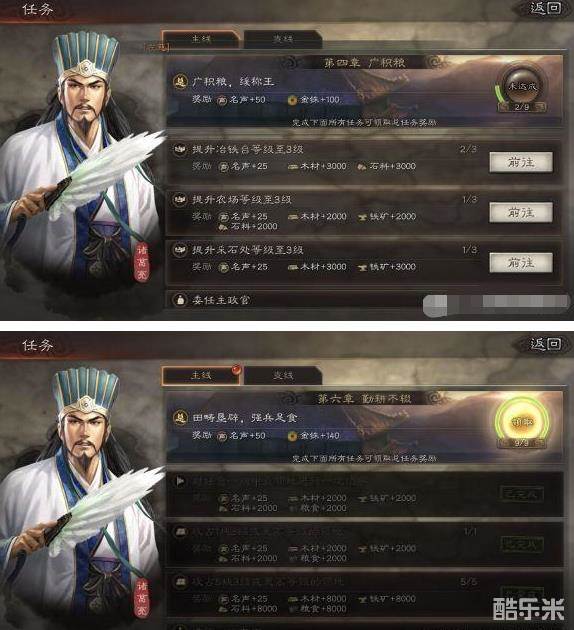Click the icon beside 提升采石处等级至3级

[x=180, y=250]
